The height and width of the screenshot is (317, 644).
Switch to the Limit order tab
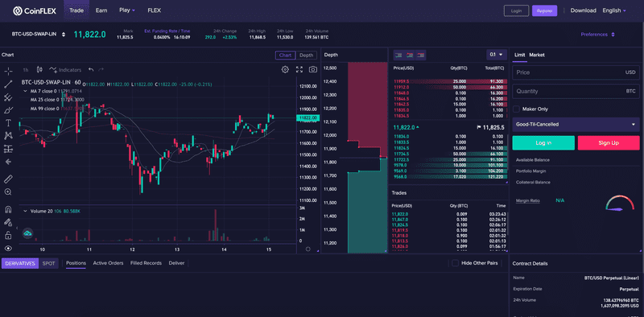coord(519,55)
